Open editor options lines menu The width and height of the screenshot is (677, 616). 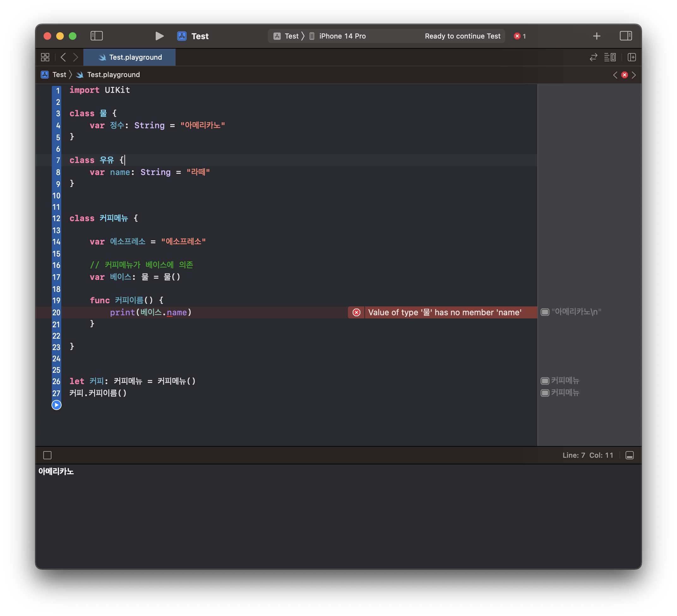610,57
